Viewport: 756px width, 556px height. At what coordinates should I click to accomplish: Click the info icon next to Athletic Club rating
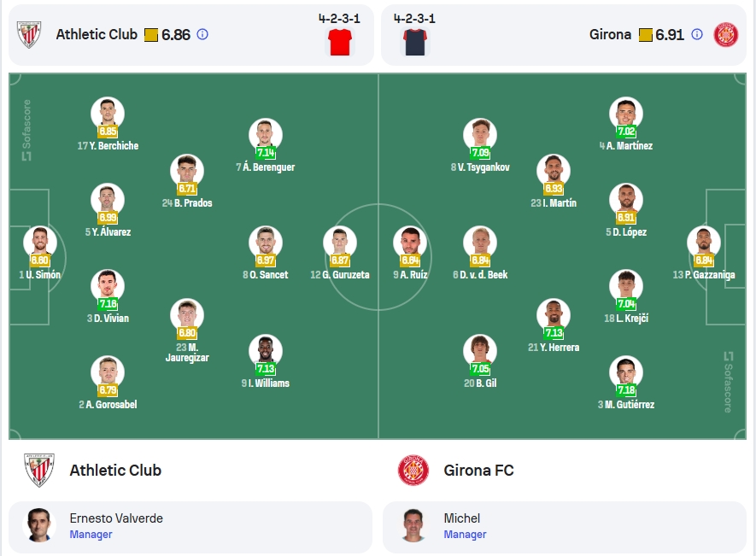point(202,34)
